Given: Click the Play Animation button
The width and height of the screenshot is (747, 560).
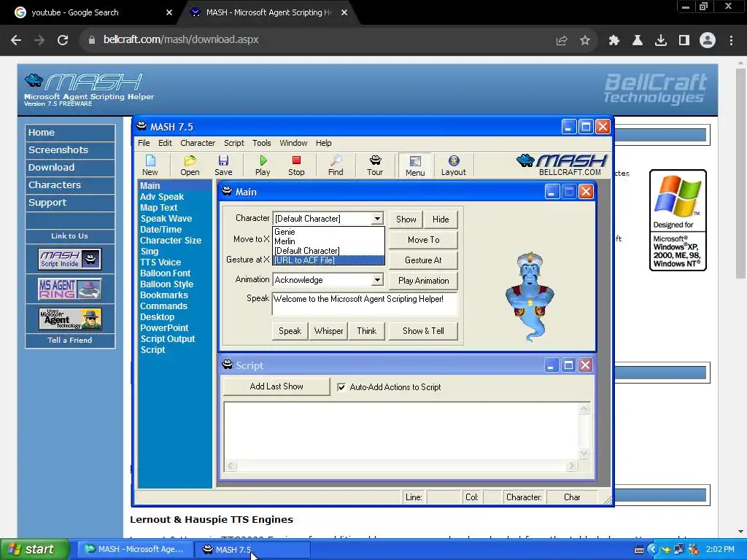Looking at the screenshot, I should [x=424, y=281].
